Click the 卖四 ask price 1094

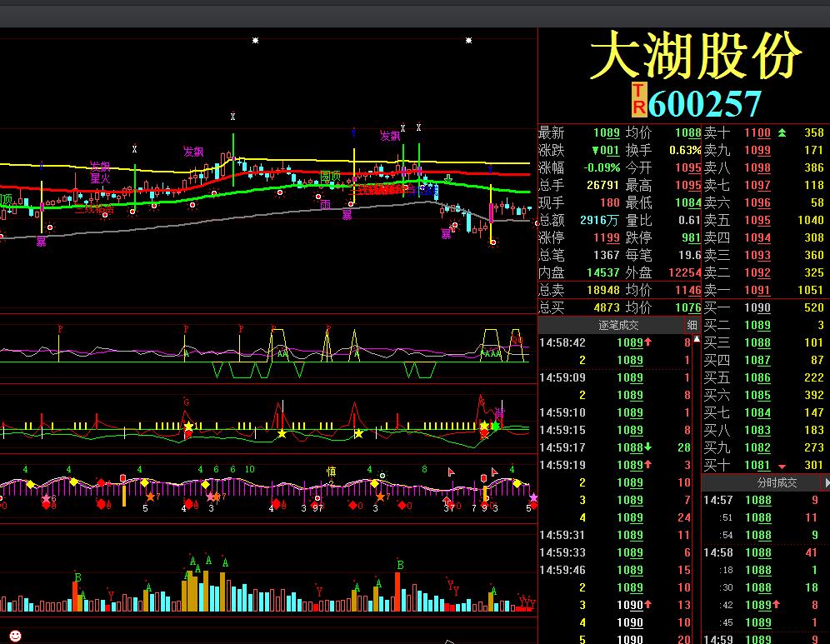[x=757, y=237]
